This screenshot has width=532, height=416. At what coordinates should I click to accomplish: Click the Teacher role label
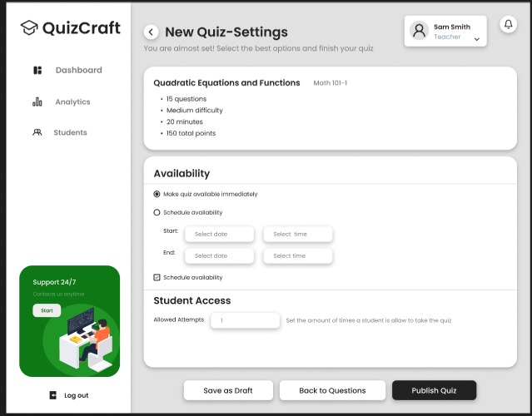447,37
